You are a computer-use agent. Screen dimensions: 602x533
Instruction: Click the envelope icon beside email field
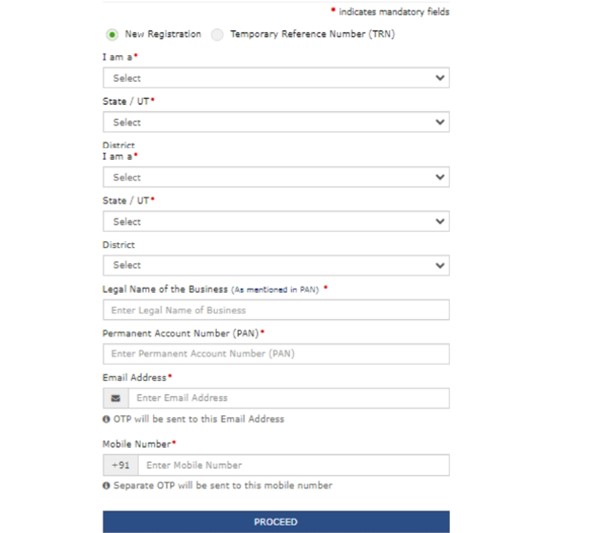click(115, 398)
